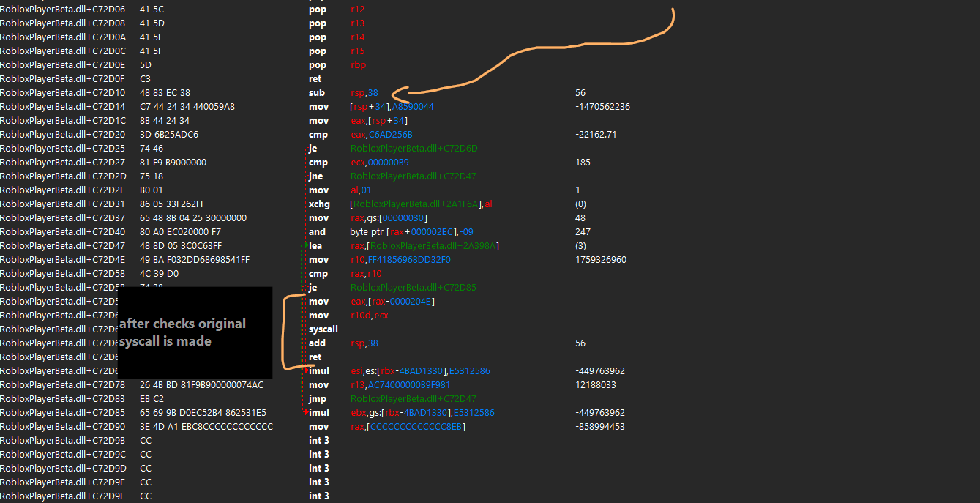Viewport: 980px width, 503px height.
Task: Select address RobloxPlayerBeta.dll+C72D9B
Action: pos(63,441)
